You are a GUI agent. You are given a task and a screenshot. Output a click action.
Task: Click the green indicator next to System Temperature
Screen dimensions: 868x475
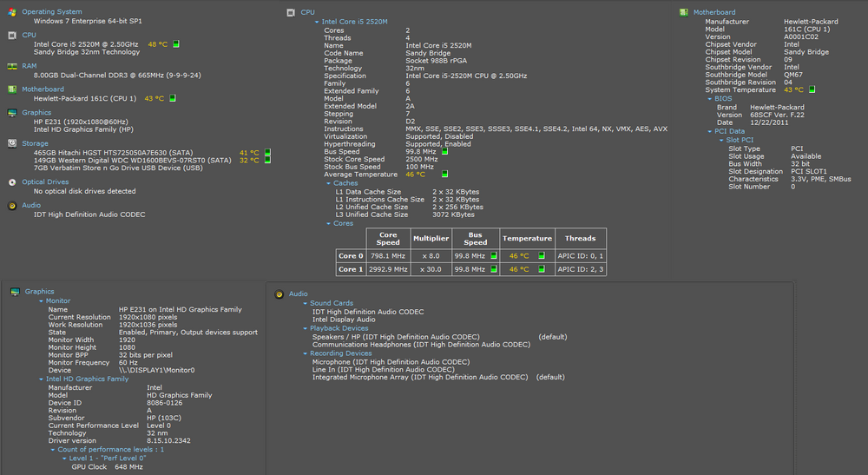pyautogui.click(x=812, y=89)
